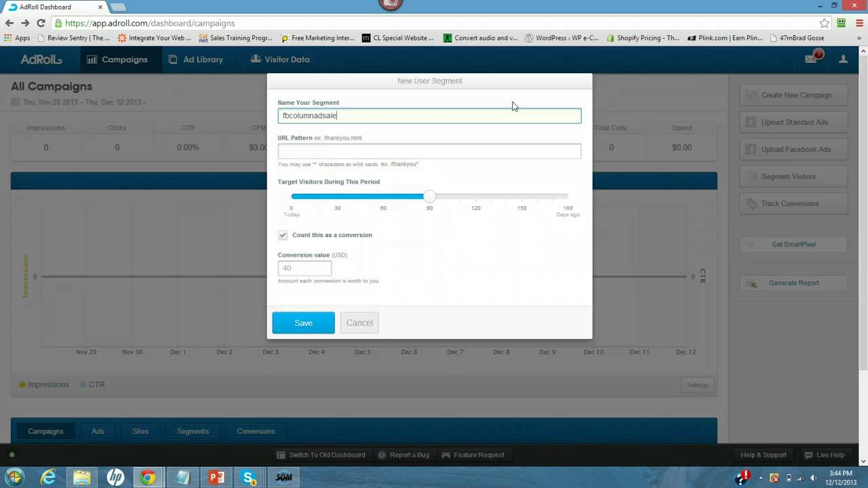This screenshot has width=868, height=488.
Task: Open Live Help chat
Action: tap(824, 455)
